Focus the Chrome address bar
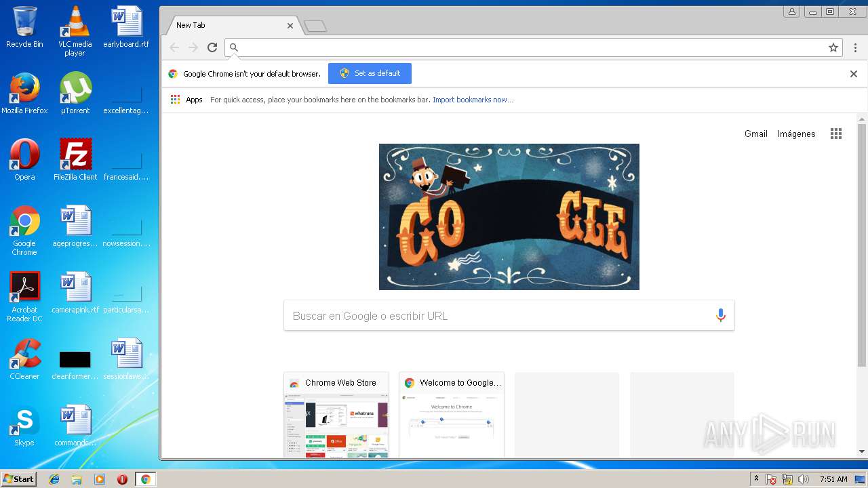Screen dimensions: 868x488 tap(532, 47)
